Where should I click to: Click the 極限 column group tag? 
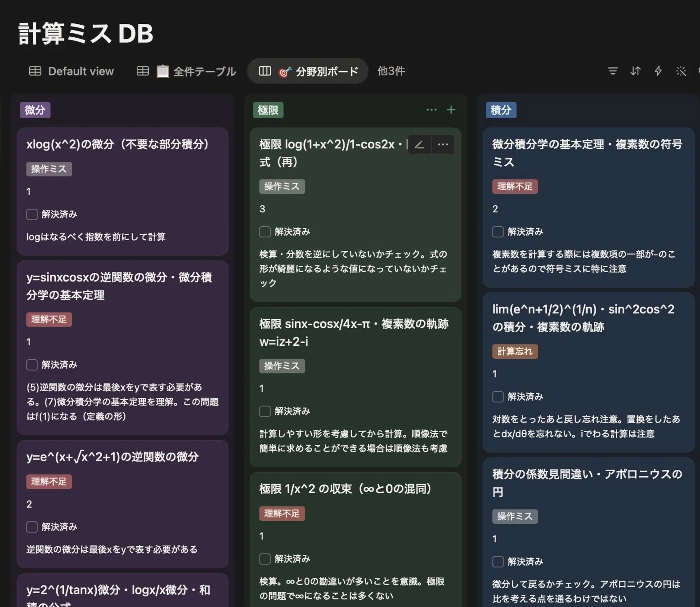pyautogui.click(x=268, y=110)
